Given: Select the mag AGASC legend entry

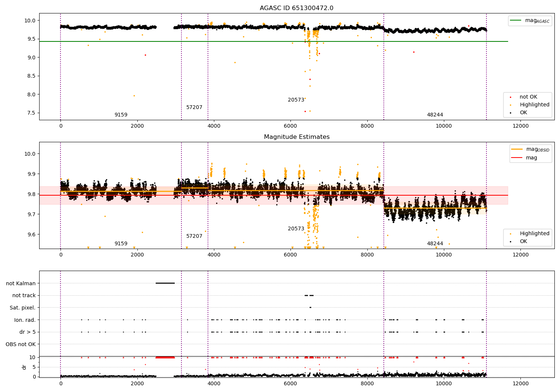Looking at the screenshot, I should [530, 21].
